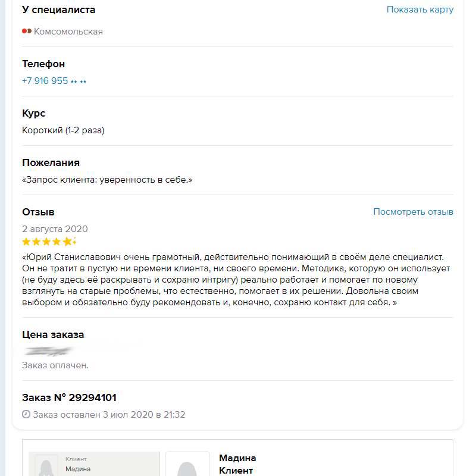Viewport: 476px width, 476px height.
Task: Click the 'Короткий (1-2 раза)' course value
Action: [x=63, y=130]
